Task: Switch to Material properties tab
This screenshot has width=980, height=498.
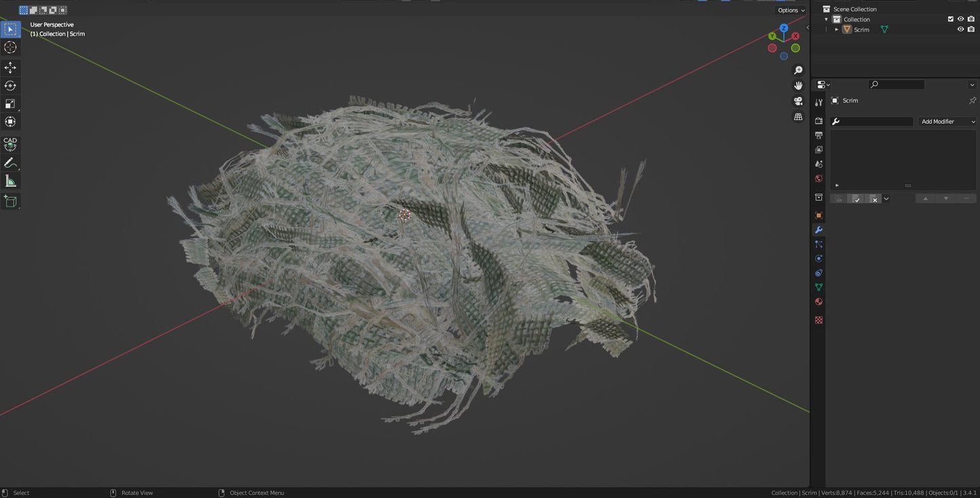Action: pos(819,302)
